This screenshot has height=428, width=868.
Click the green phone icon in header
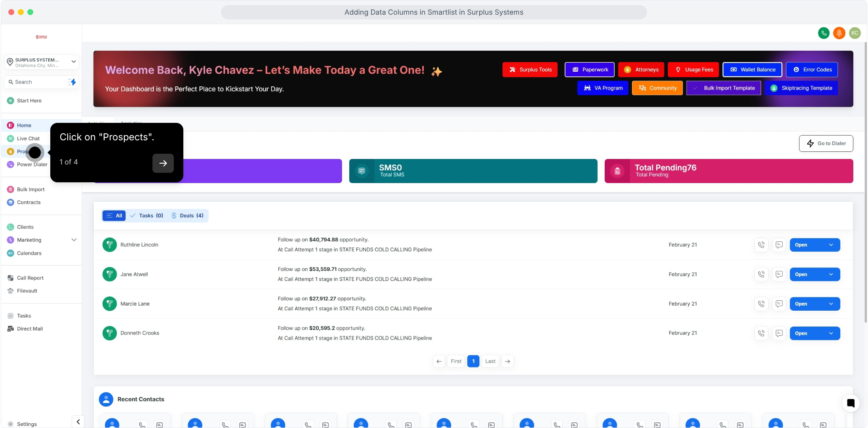(824, 33)
